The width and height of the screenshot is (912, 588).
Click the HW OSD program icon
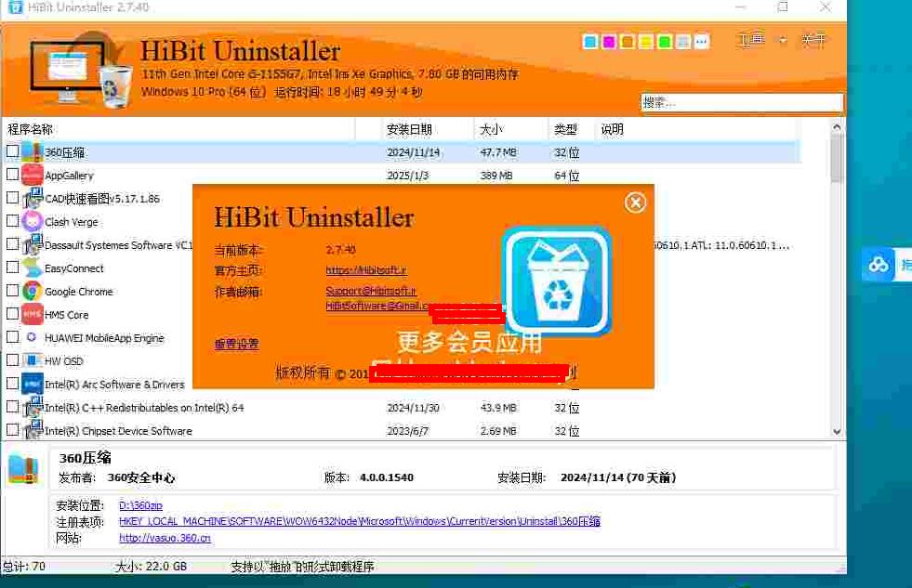pyautogui.click(x=32, y=360)
